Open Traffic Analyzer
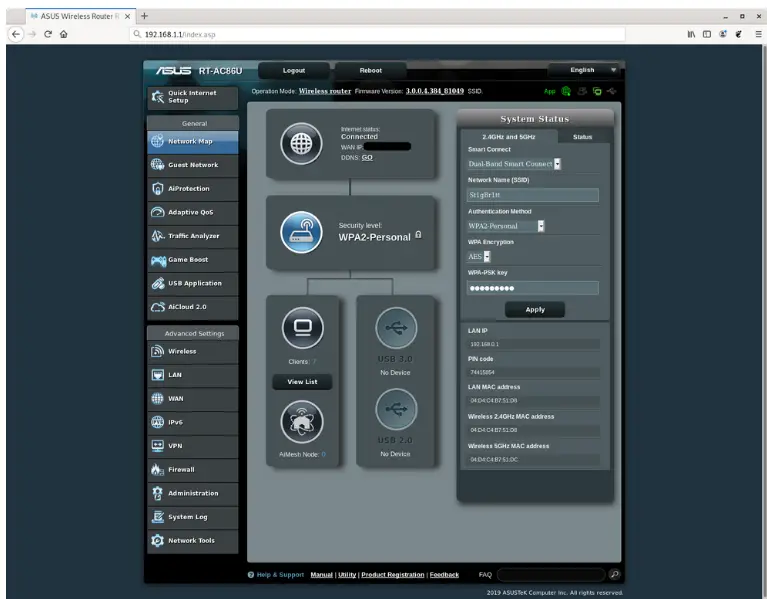 (193, 236)
